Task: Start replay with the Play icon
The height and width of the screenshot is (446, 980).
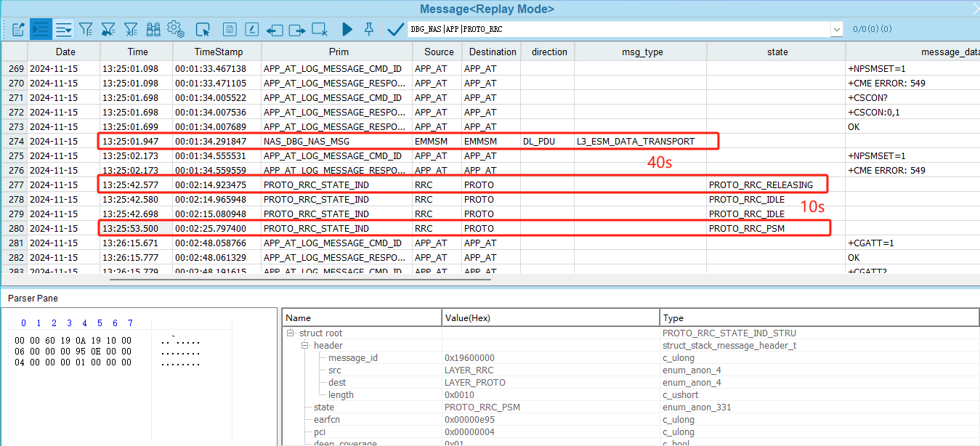Action: click(x=347, y=29)
